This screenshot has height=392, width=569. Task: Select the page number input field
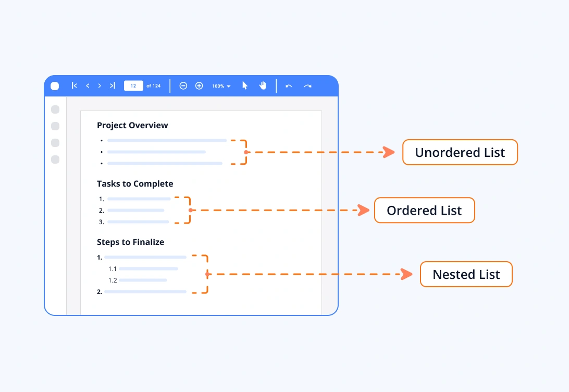pos(133,85)
